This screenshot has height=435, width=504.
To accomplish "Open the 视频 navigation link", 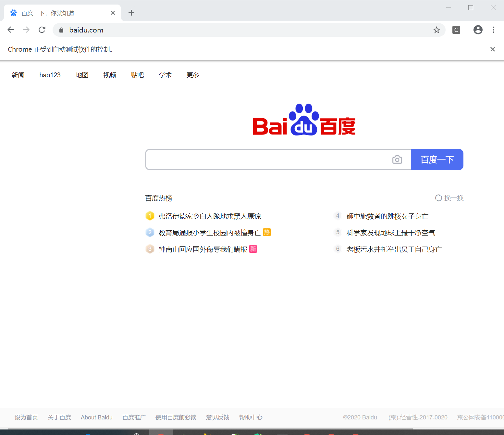I will [x=110, y=75].
